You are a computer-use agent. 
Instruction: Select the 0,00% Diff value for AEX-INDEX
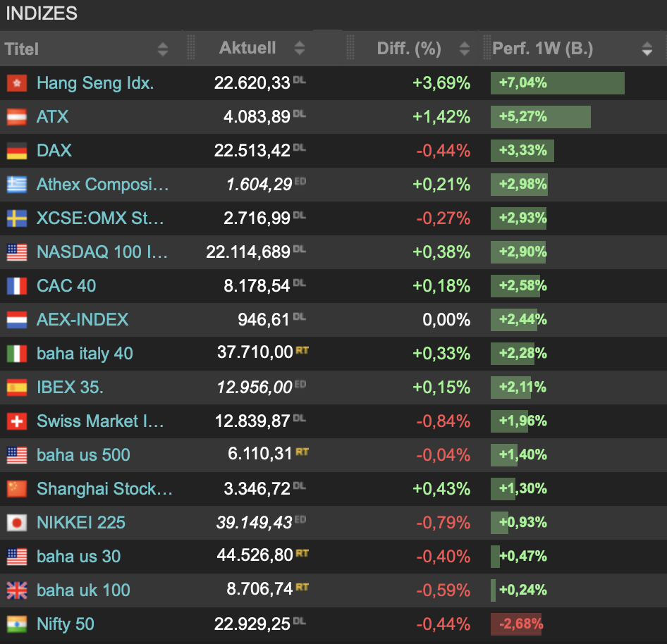pyautogui.click(x=446, y=320)
